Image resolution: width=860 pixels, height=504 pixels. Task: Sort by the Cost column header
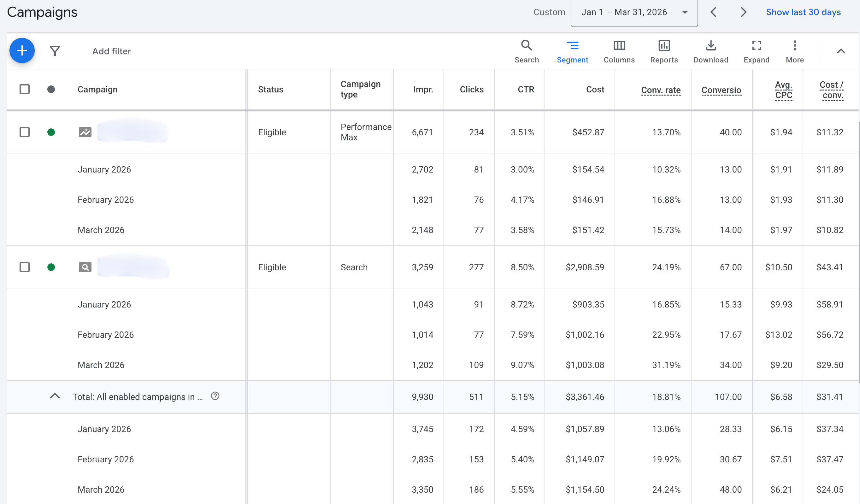[595, 89]
